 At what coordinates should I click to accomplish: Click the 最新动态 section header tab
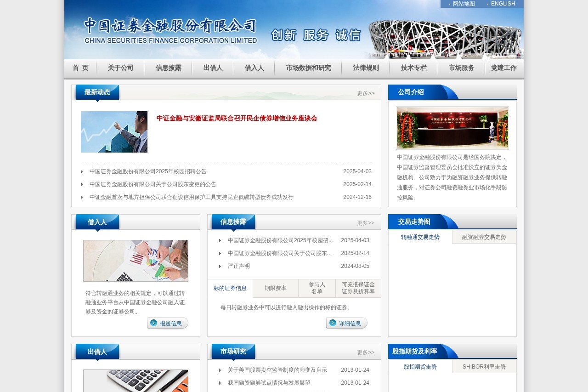click(97, 92)
